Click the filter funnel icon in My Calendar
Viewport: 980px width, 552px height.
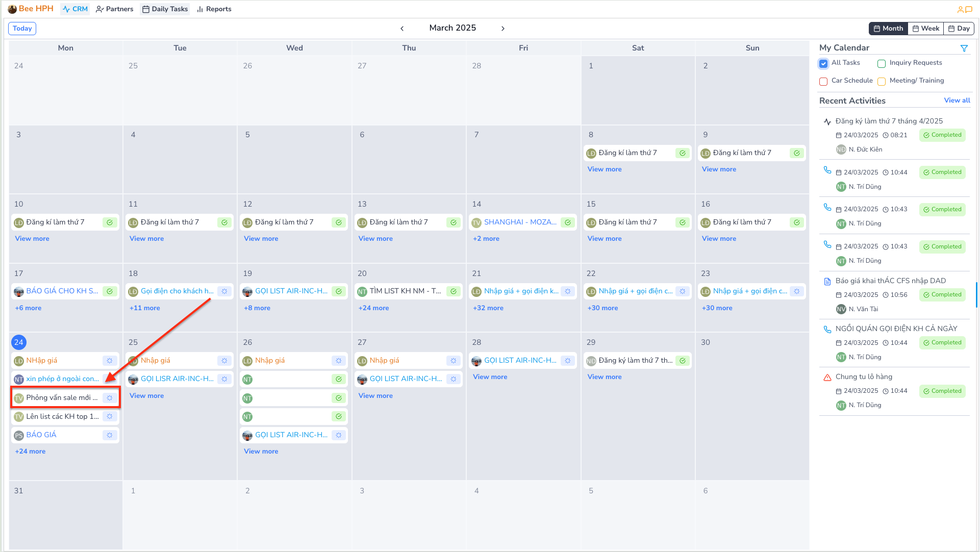(964, 48)
